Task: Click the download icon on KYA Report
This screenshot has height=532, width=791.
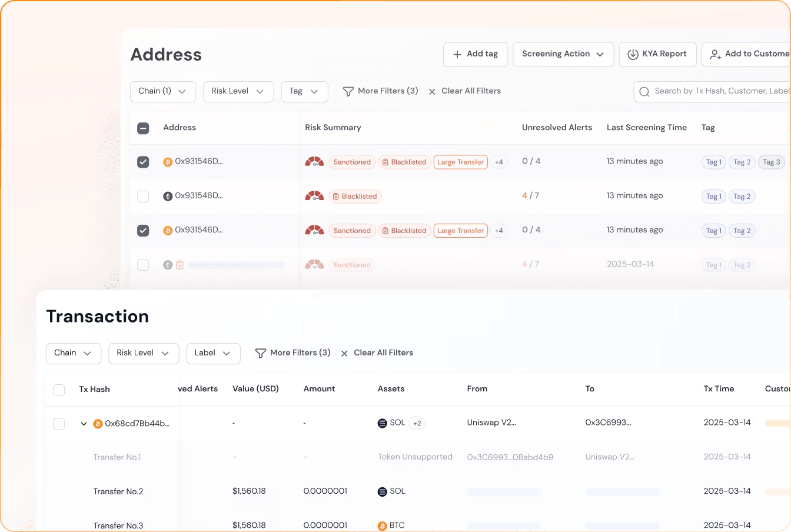Action: pyautogui.click(x=633, y=54)
